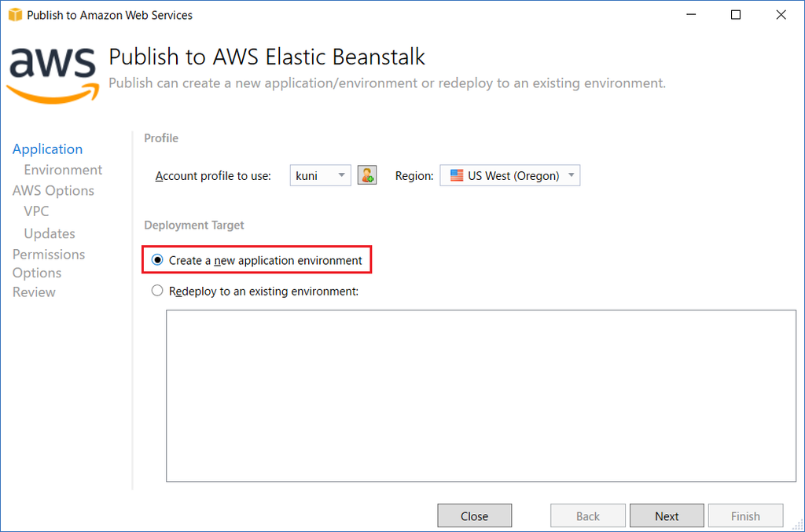Click the AWS logo in the header

[x=53, y=75]
